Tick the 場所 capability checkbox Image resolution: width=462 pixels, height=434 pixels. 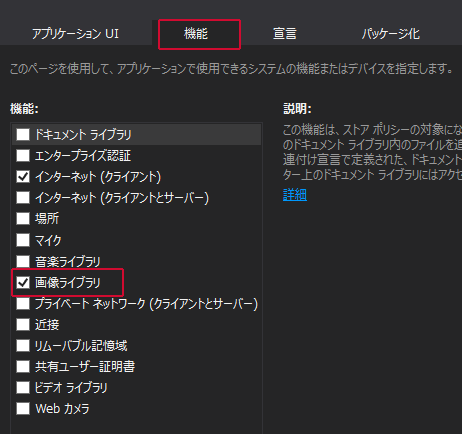click(23, 218)
